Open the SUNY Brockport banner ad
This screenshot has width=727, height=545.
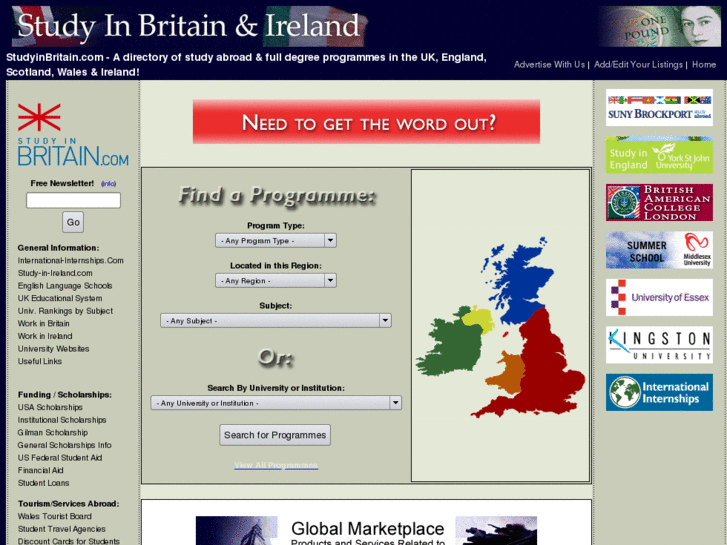pyautogui.click(x=659, y=108)
